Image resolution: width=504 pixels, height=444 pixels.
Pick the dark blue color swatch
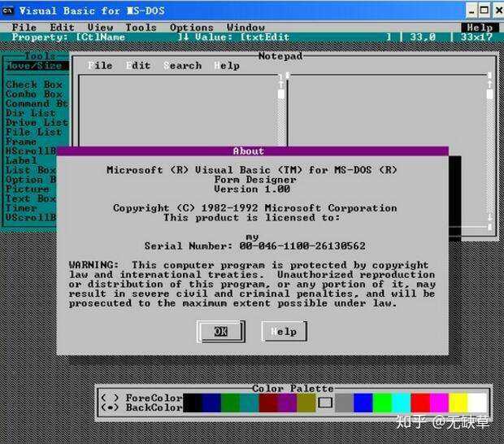(x=211, y=403)
